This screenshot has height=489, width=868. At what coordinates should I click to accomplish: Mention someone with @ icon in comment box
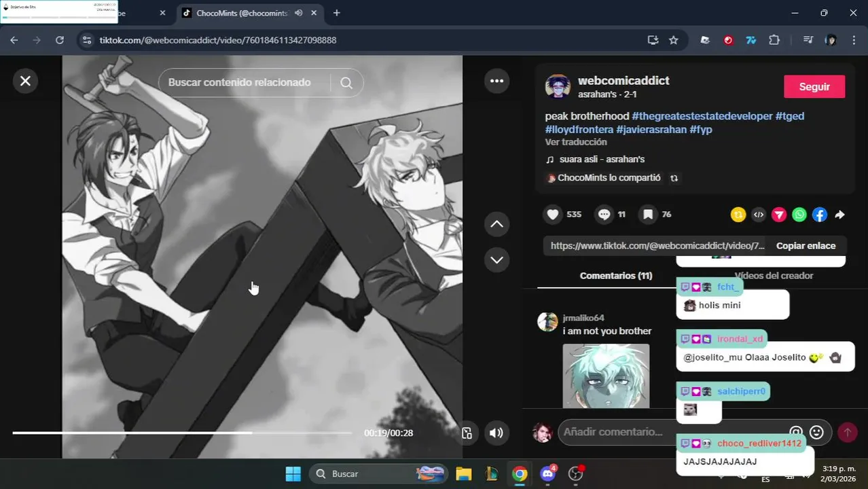click(x=795, y=432)
